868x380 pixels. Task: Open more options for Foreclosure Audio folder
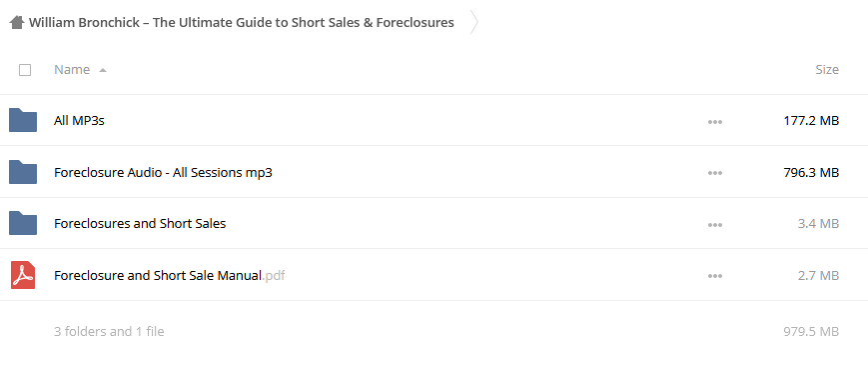714,173
